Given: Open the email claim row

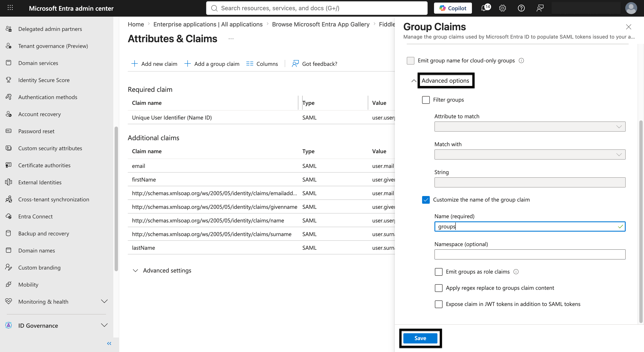Looking at the screenshot, I should (261, 166).
